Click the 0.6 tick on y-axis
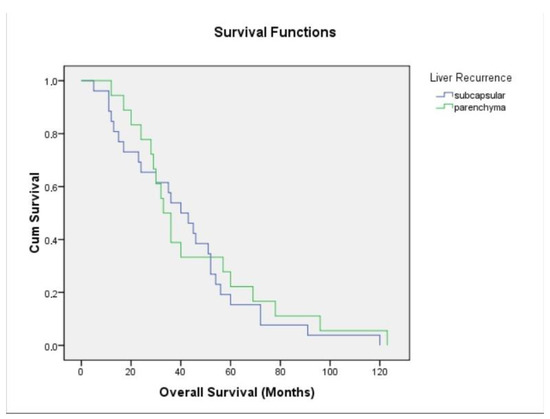This screenshot has width=550, height=419. 51,187
